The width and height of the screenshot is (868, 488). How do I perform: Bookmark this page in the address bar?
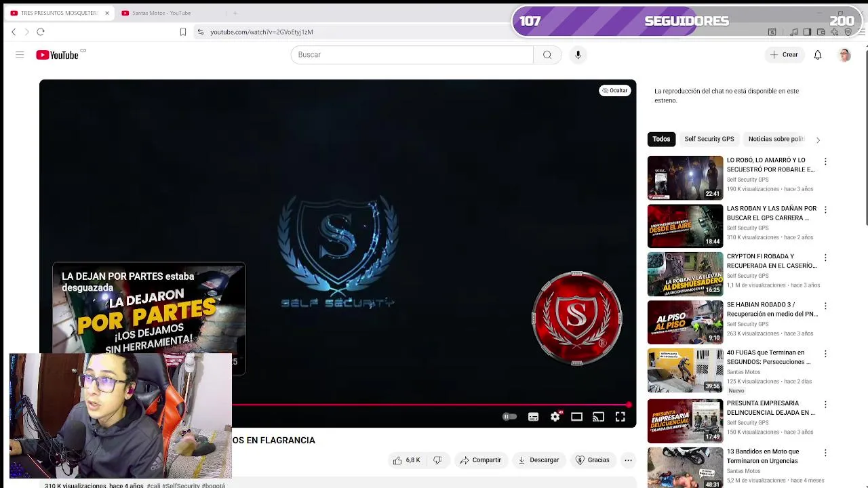point(183,32)
